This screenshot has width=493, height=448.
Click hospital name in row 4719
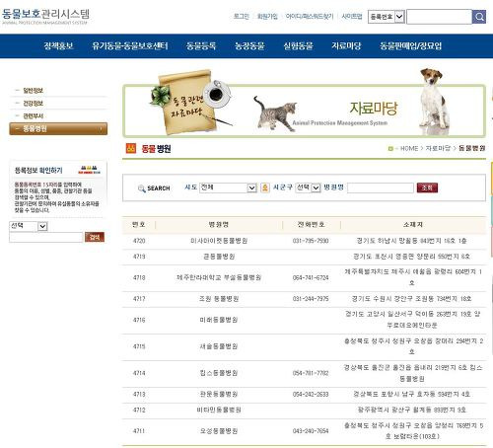pyautogui.click(x=219, y=257)
